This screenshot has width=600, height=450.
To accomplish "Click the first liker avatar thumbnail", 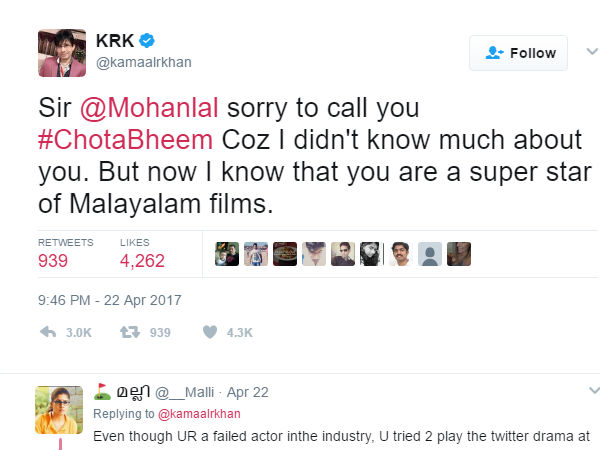I will point(227,255).
